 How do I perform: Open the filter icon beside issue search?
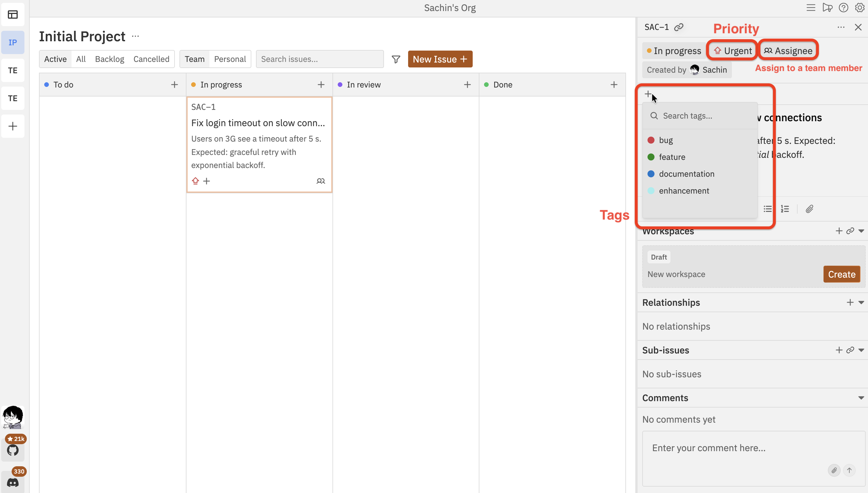coord(396,59)
